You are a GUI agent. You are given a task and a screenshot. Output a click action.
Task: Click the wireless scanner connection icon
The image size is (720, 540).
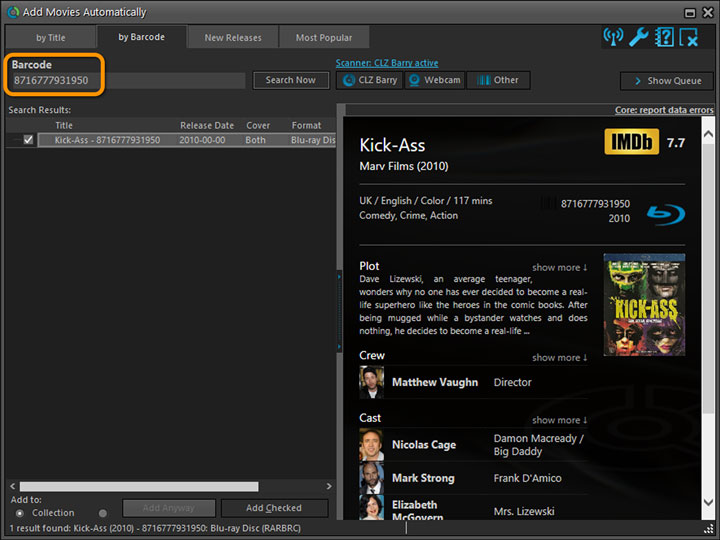[613, 37]
